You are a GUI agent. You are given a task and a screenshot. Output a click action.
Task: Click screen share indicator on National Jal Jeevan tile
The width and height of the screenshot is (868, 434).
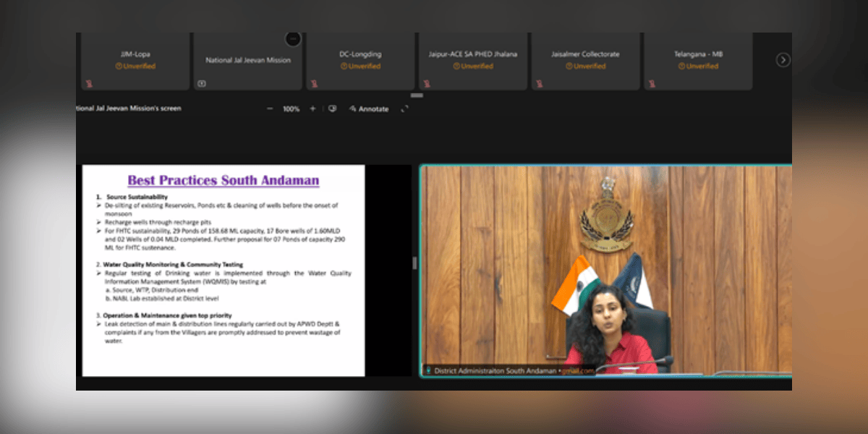point(202,84)
